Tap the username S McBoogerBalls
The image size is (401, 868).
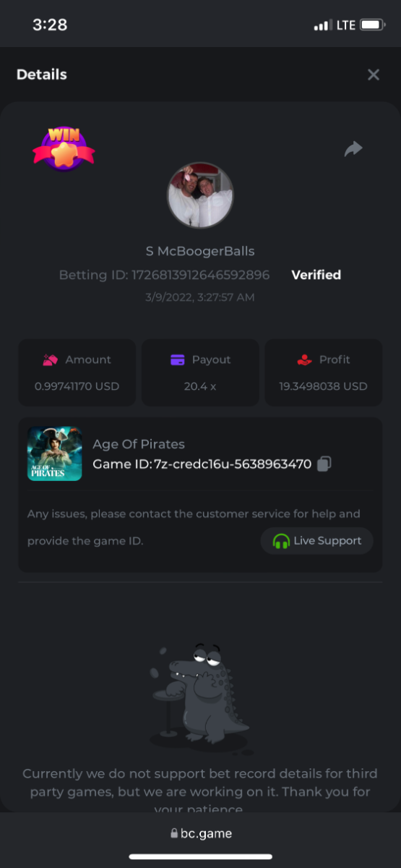pos(200,251)
